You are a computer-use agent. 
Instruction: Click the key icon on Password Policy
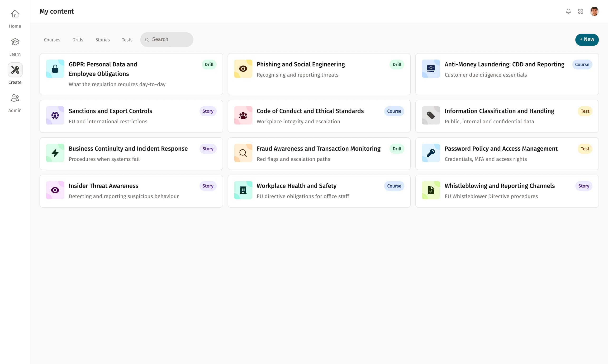point(431,153)
